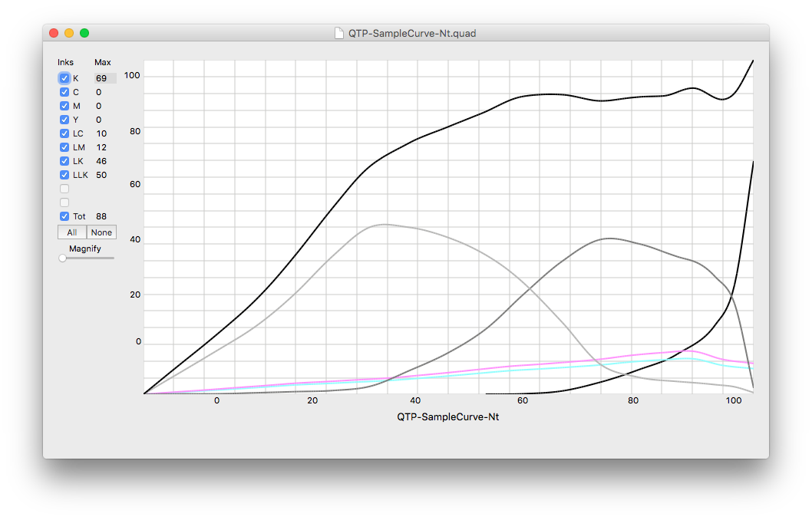
Task: Click the document icon in the title bar
Action: click(x=339, y=33)
